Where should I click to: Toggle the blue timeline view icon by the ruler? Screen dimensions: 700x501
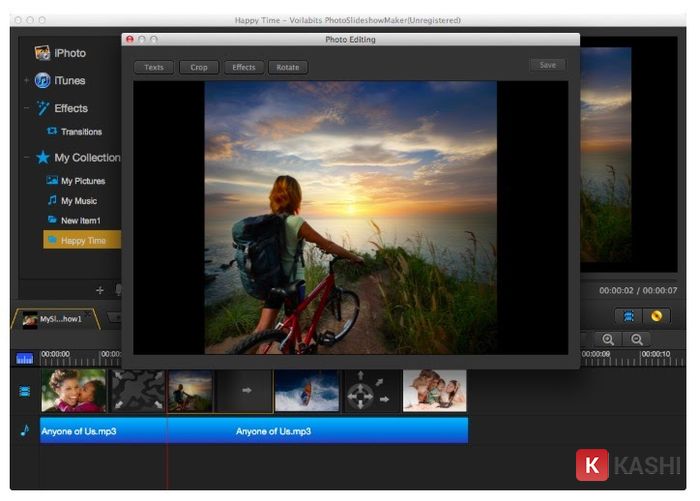tap(24, 358)
